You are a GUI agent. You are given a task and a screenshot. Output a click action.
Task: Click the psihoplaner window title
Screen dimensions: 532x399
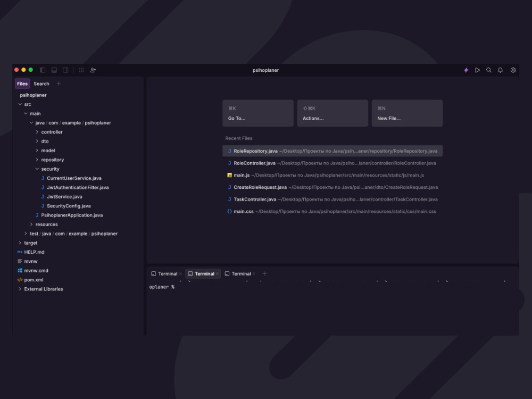(x=265, y=70)
